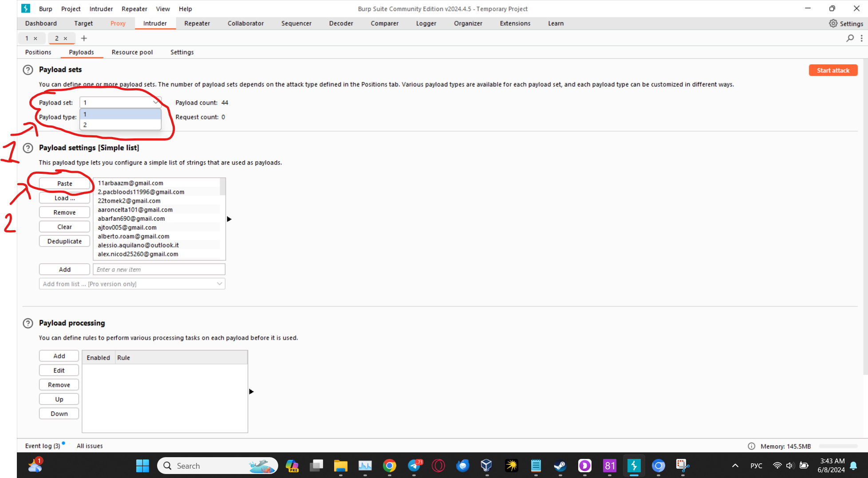Image resolution: width=868 pixels, height=478 pixels.
Task: Close Intruder attack tab 1
Action: pyautogui.click(x=36, y=39)
